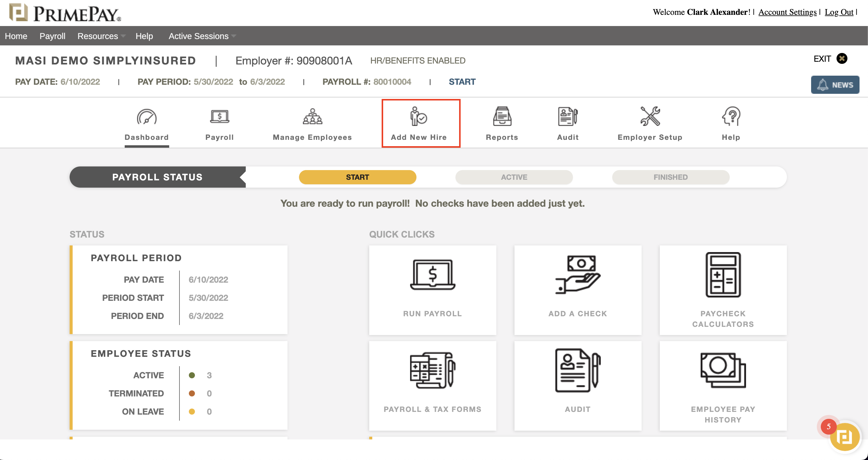Open Help in the top gray menu
This screenshot has width=868, height=460.
click(144, 36)
